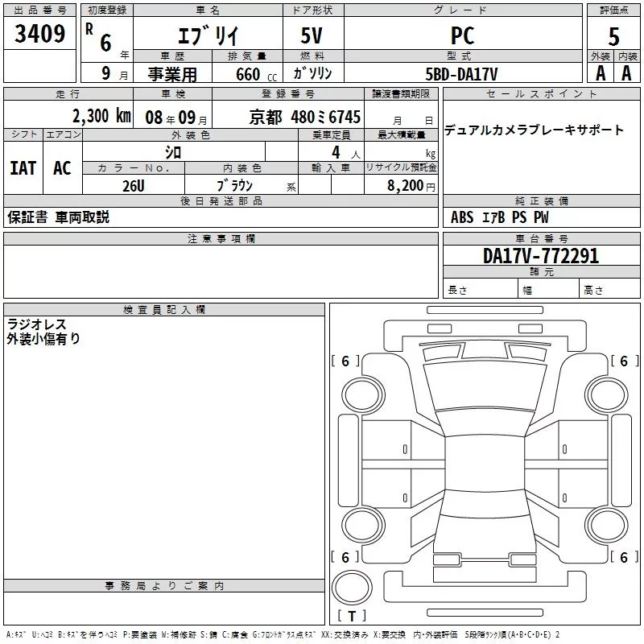This screenshot has width=644, height=644.
Task: Select the car name エブリイ field
Action: 206,36
